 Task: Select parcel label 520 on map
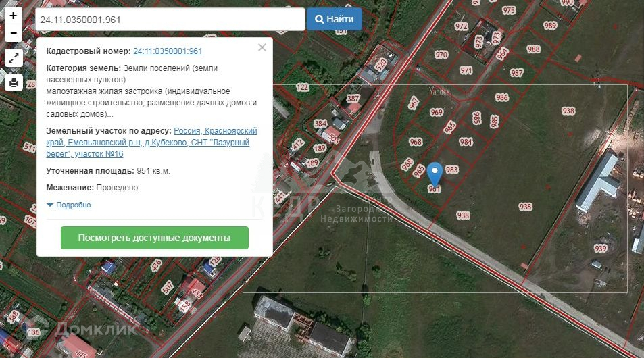pyautogui.click(x=381, y=64)
